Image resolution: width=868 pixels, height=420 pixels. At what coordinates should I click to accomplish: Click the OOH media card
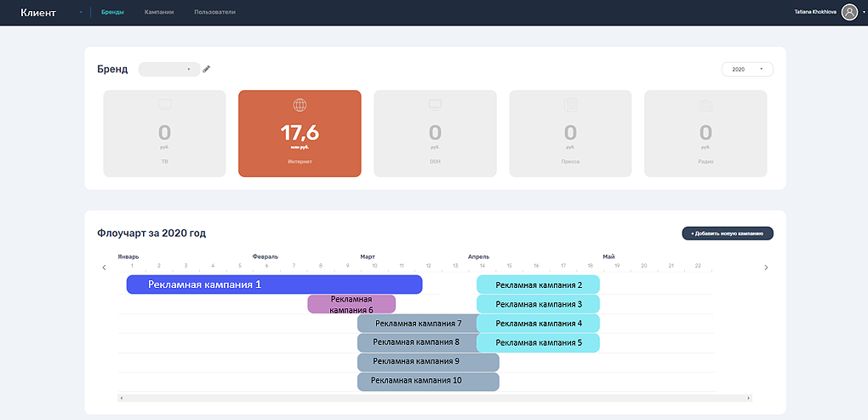click(x=435, y=134)
